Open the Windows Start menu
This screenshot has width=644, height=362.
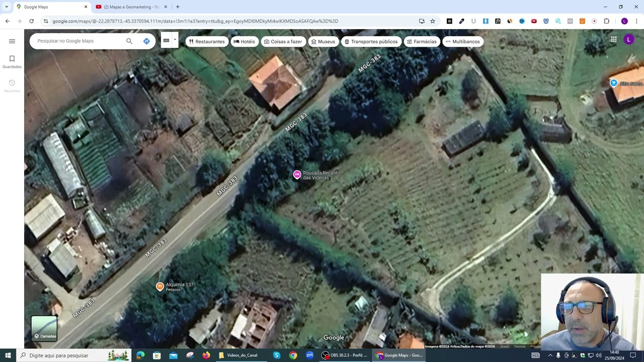point(8,355)
